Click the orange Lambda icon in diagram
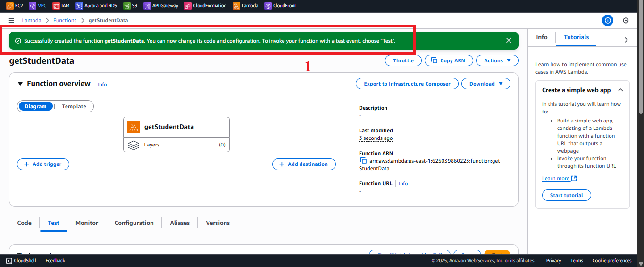The height and width of the screenshot is (267, 644). [134, 127]
